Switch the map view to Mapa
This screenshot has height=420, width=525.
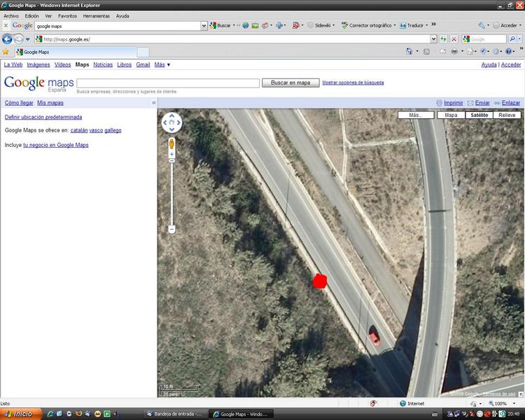tap(451, 115)
